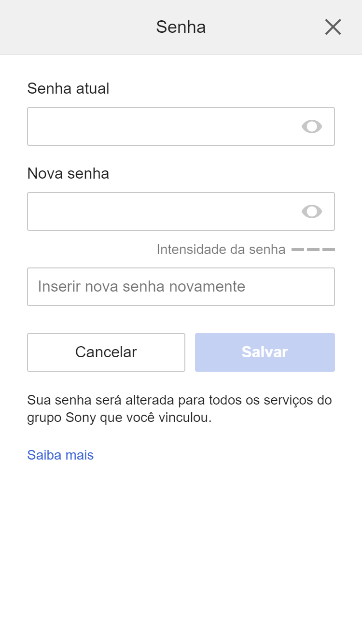Click the password strength indicator bars
This screenshot has width=362, height=644.
(x=313, y=250)
